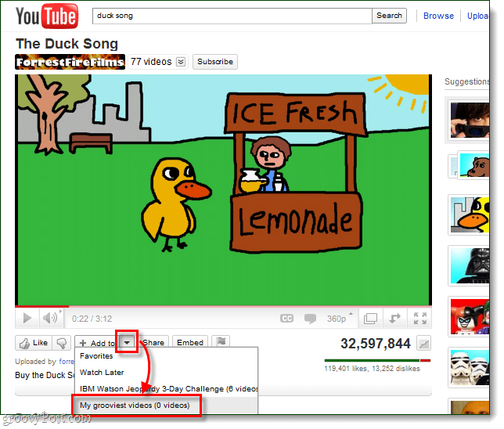Viewport: 504px width, 429px height.
Task: Choose IBM Watson Jeopardy 3-Day Challenge playlist
Action: pos(166,389)
